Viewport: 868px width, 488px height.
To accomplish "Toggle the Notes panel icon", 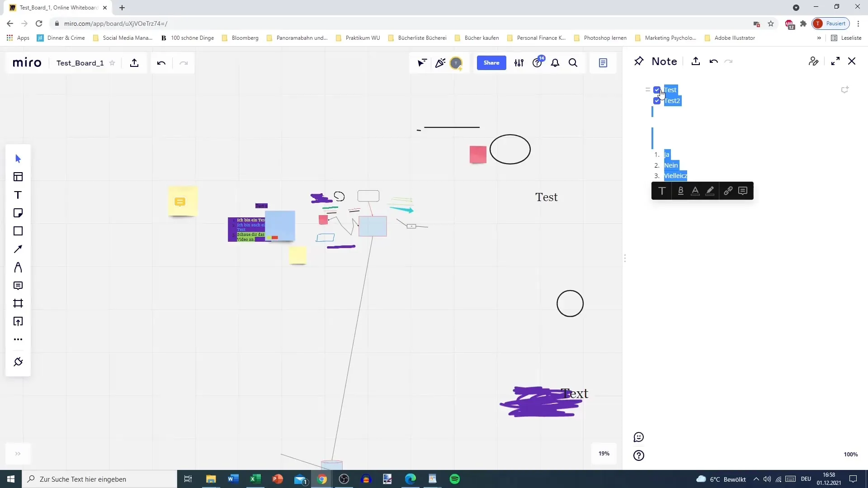I will [603, 63].
